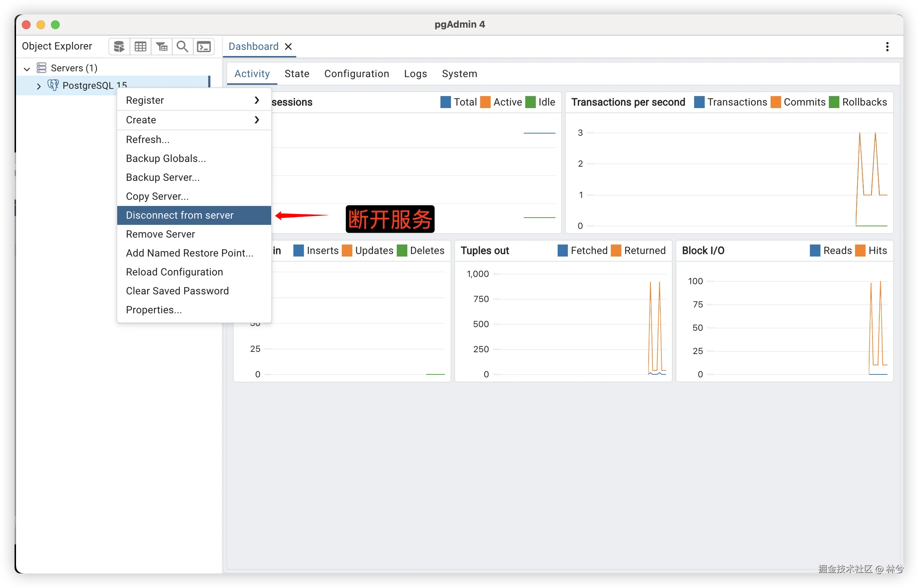Open the Create submenu arrow

pos(257,120)
